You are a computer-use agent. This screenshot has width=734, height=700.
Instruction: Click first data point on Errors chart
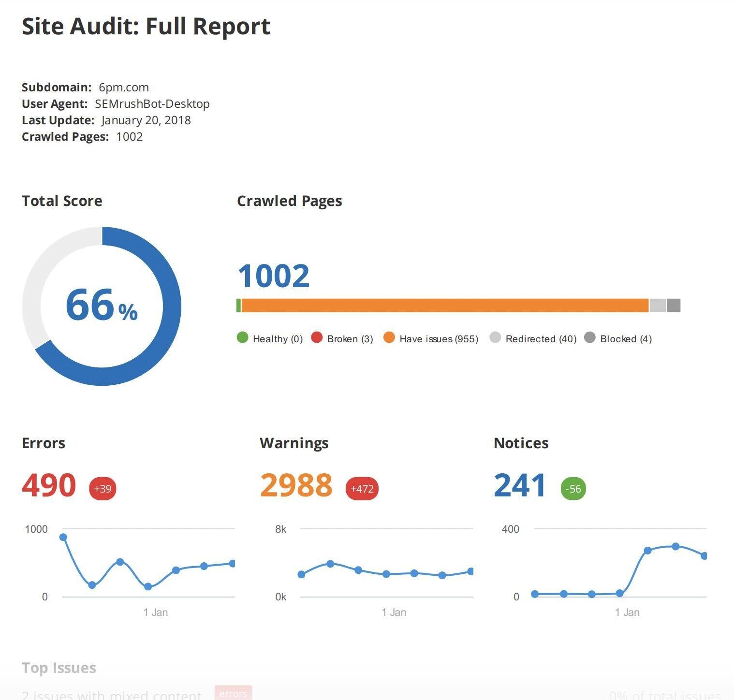63,537
